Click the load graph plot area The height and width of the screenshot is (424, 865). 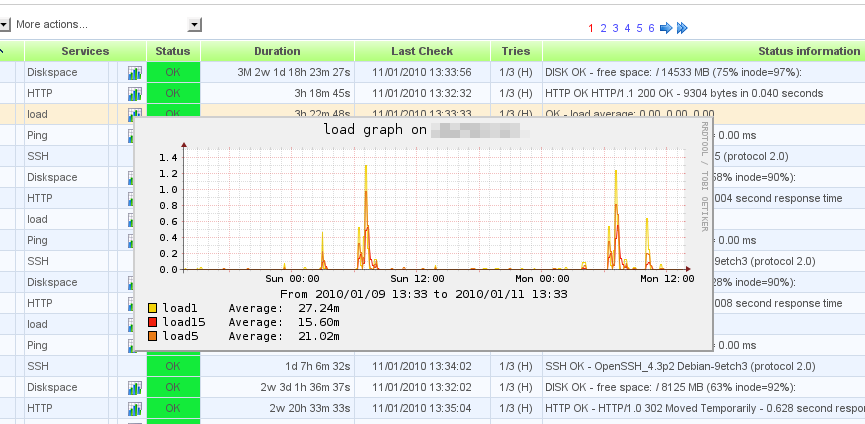[x=440, y=208]
